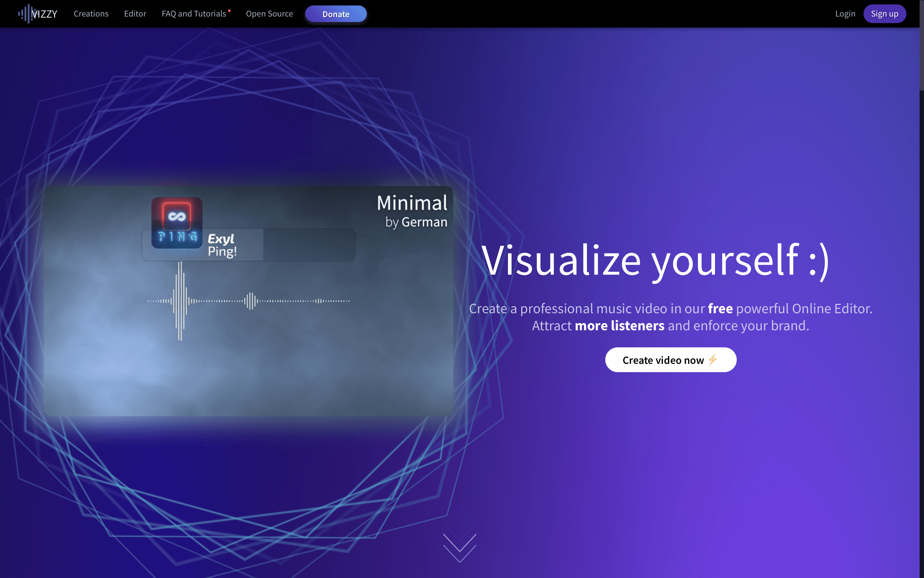Click the Vizzy logo in the navbar
This screenshot has width=924, height=578.
coord(37,14)
